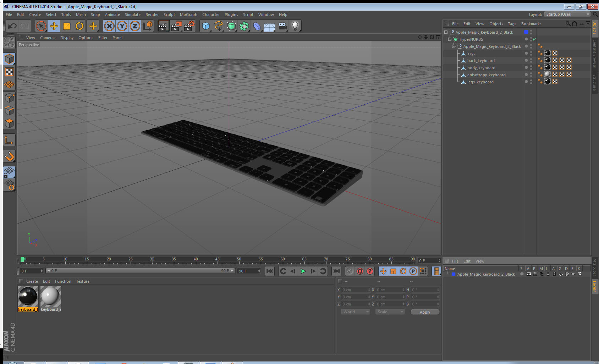
Task: Collapse the HyperNURBS tree node
Action: (450, 39)
